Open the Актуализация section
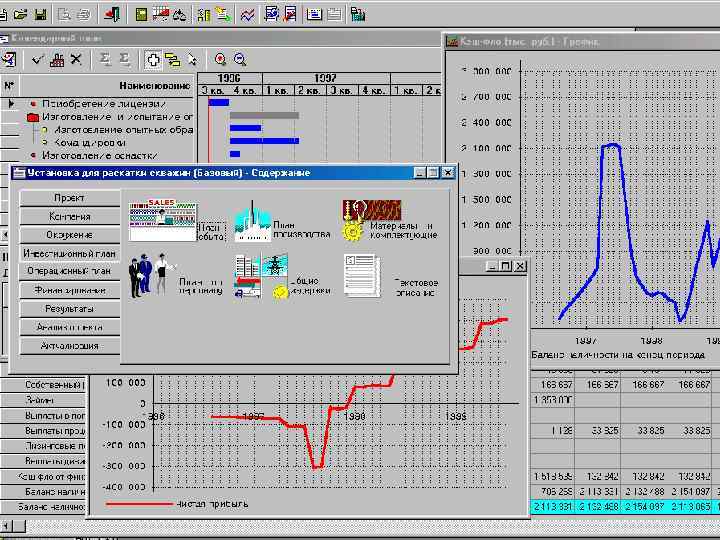The width and height of the screenshot is (720, 540). (70, 346)
